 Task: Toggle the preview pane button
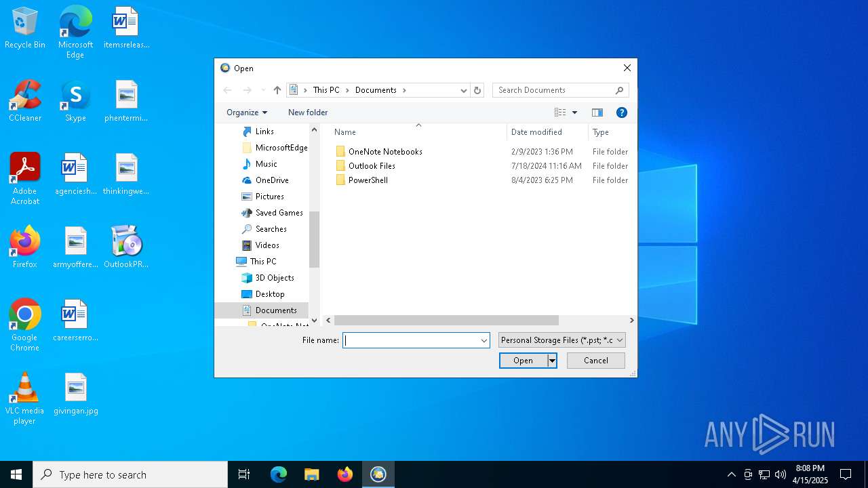[597, 113]
